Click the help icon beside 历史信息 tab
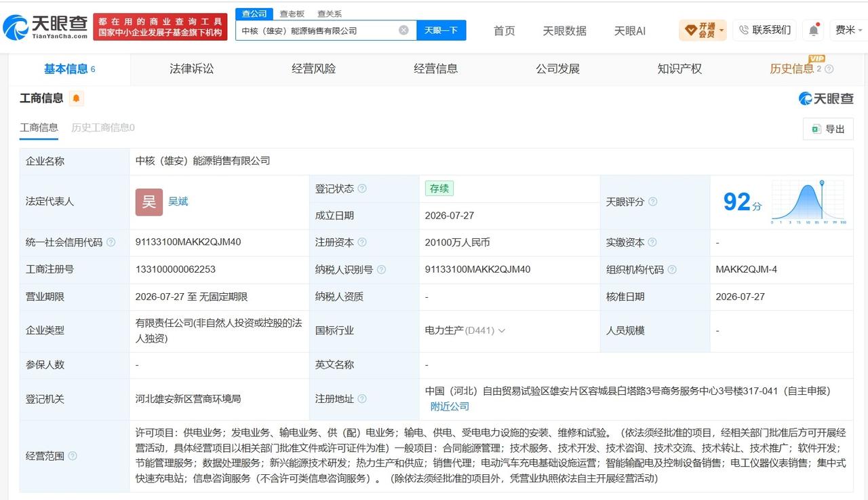 (x=829, y=69)
